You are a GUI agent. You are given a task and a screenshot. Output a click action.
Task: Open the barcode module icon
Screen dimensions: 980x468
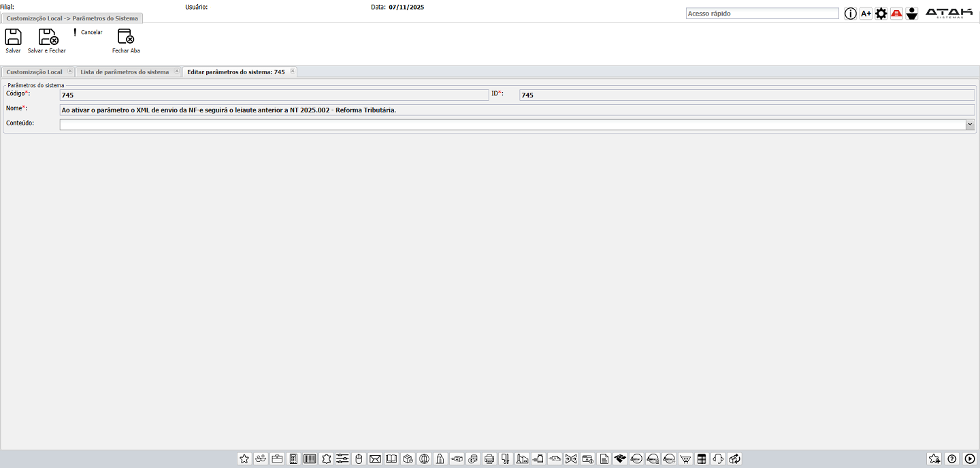click(310, 459)
